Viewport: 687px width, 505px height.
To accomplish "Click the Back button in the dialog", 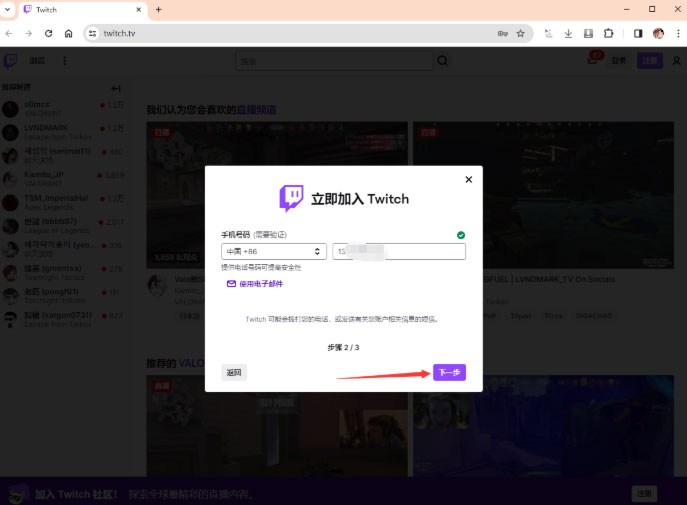I will (x=234, y=372).
